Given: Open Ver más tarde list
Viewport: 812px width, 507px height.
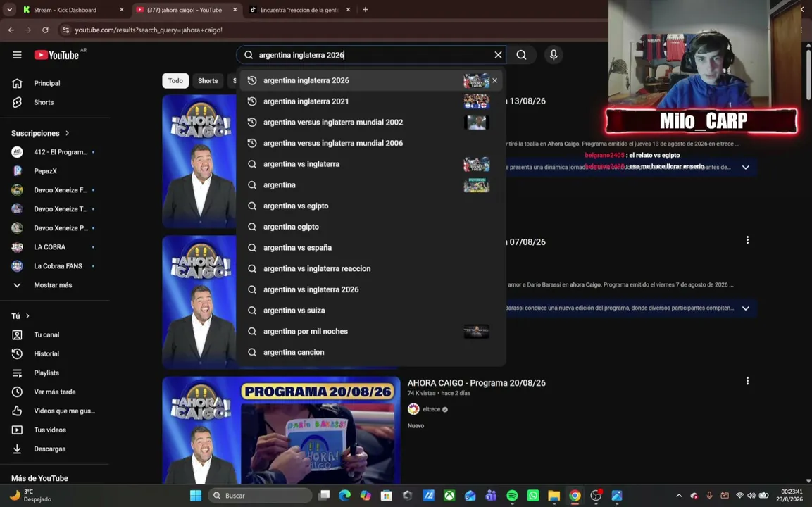Looking at the screenshot, I should click(55, 392).
